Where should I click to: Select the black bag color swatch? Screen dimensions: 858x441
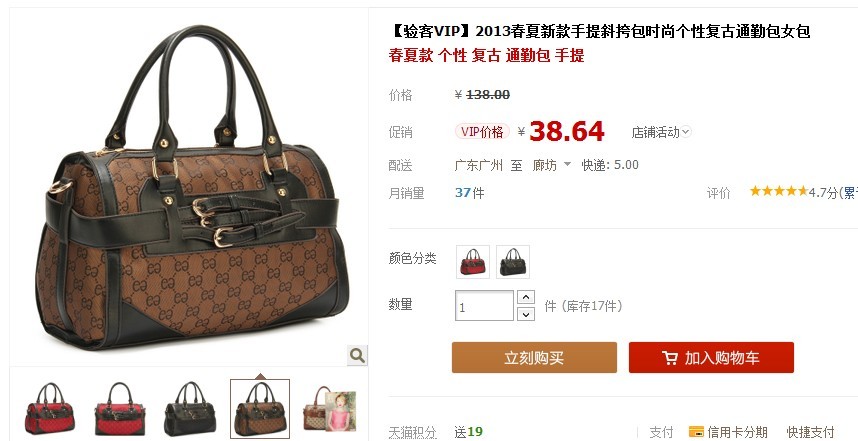click(513, 262)
